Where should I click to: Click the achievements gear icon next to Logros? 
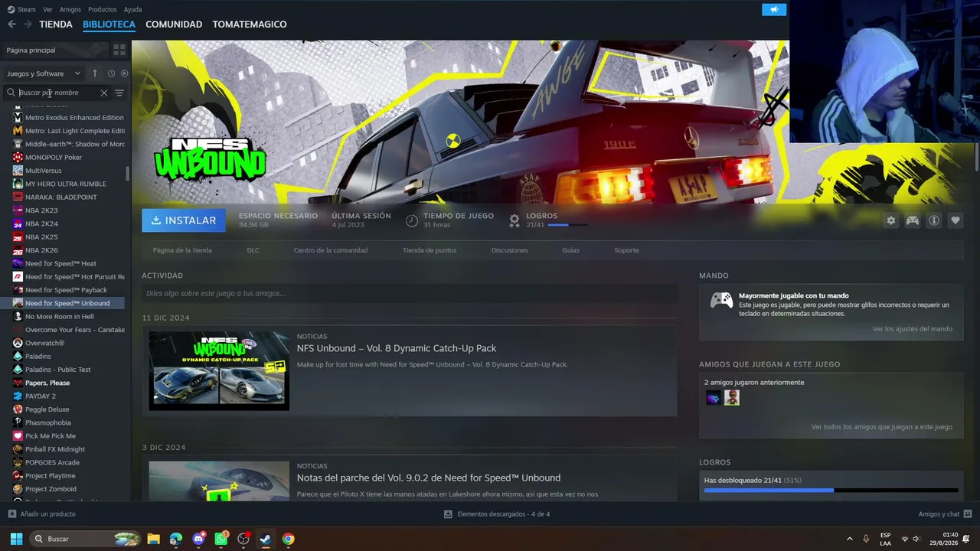coord(514,220)
